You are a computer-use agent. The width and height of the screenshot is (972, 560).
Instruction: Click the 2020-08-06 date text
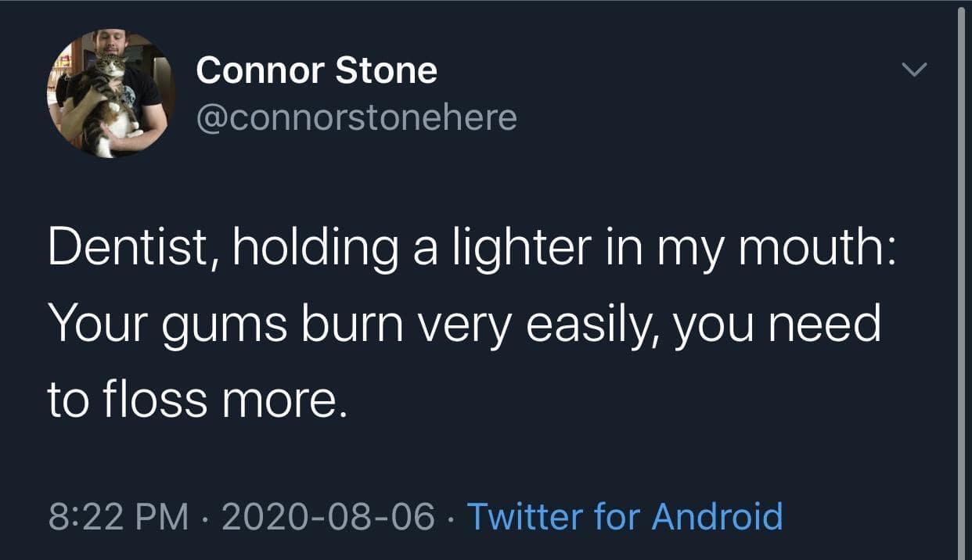(328, 517)
